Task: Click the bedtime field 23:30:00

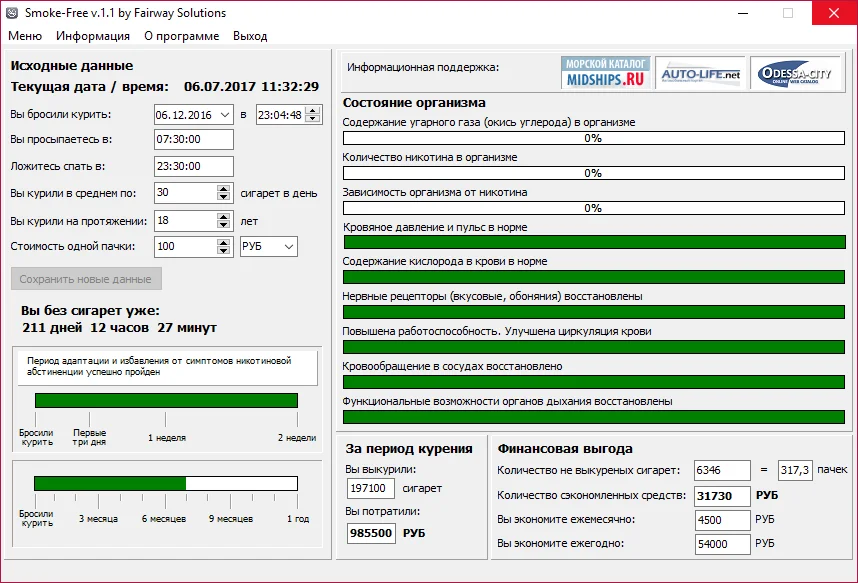Action: (194, 166)
